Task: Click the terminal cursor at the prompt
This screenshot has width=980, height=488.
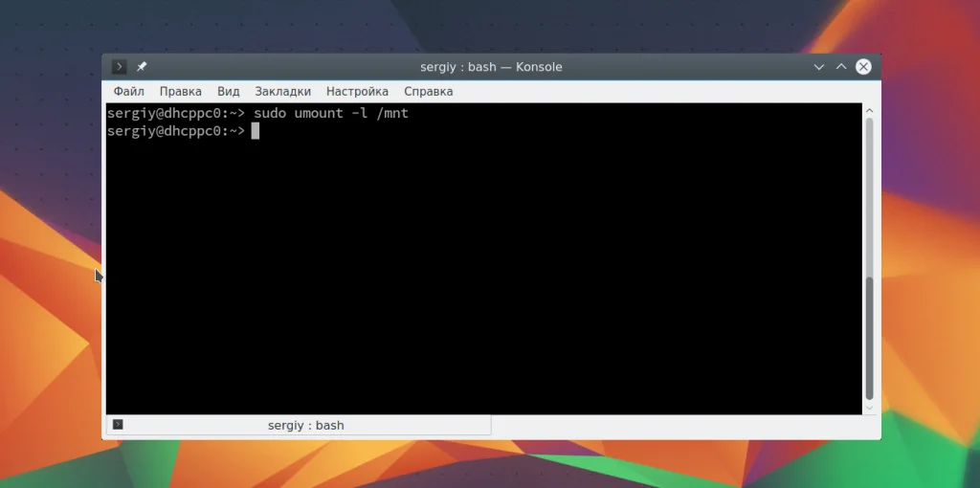Action: pos(255,131)
